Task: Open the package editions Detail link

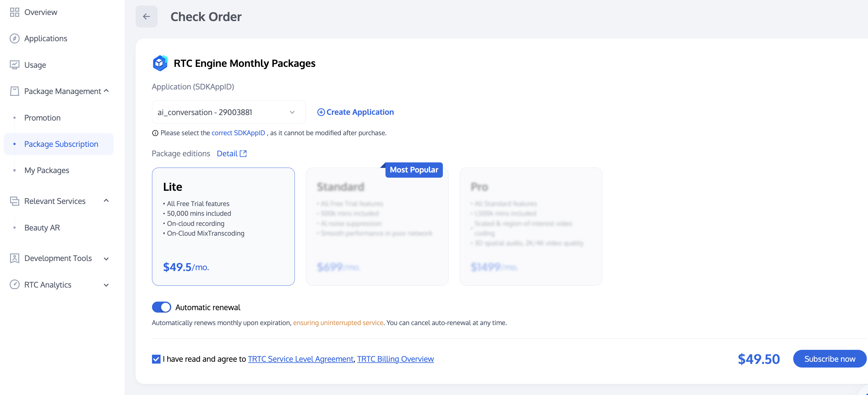Action: [x=231, y=154]
